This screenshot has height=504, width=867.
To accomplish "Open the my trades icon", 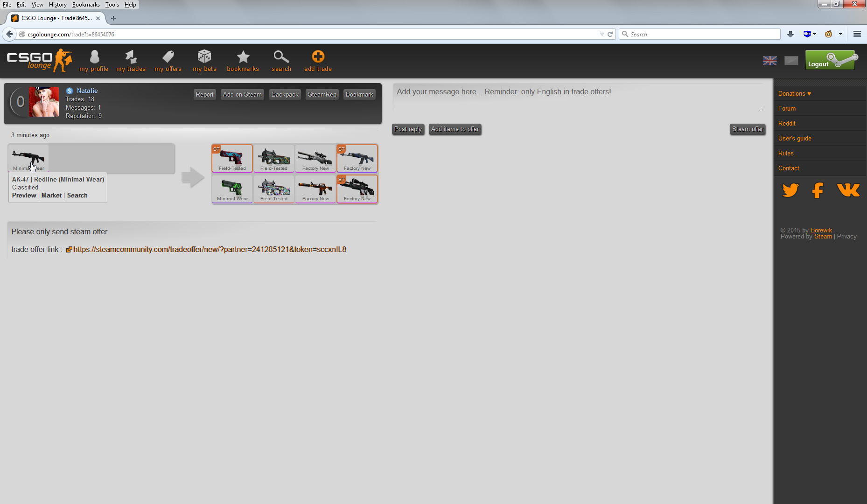I will [x=131, y=57].
